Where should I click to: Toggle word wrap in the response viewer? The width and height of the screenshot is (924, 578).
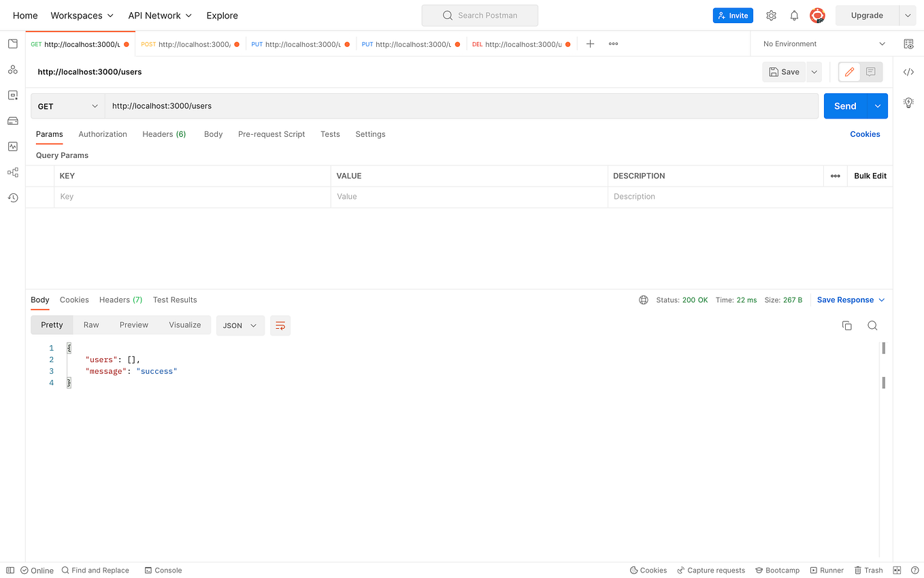[280, 325]
